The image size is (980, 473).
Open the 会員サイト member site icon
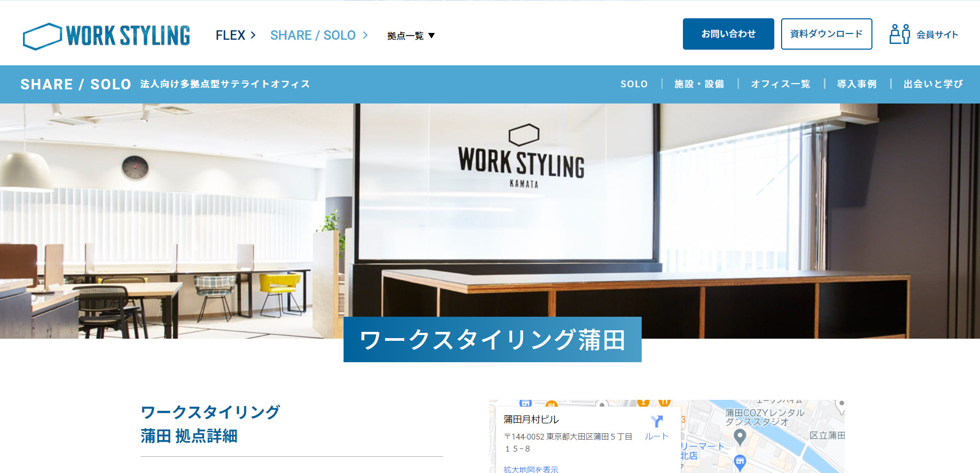[x=899, y=34]
